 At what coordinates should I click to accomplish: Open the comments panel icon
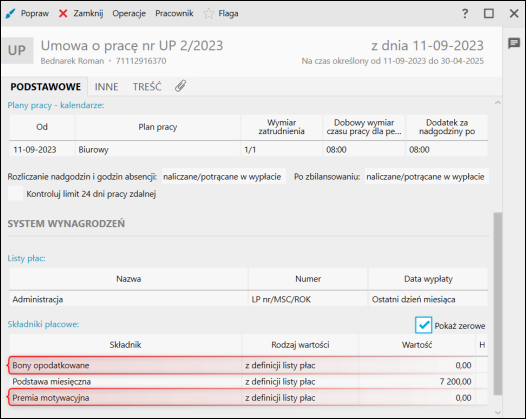(x=514, y=43)
